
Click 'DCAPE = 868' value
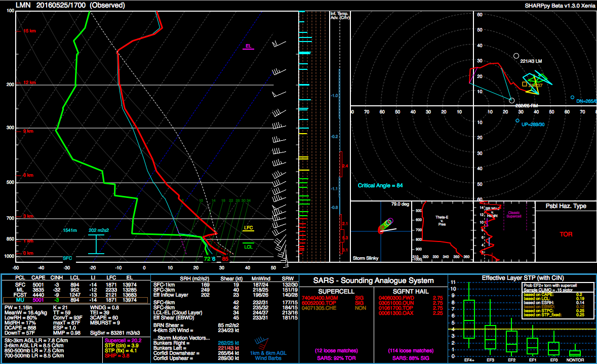tap(20, 328)
